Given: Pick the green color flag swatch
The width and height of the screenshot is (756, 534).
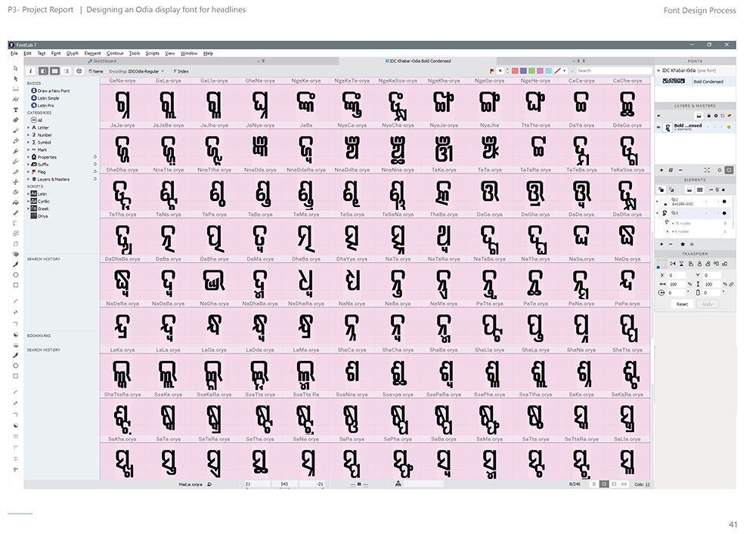Looking at the screenshot, I should (531, 71).
